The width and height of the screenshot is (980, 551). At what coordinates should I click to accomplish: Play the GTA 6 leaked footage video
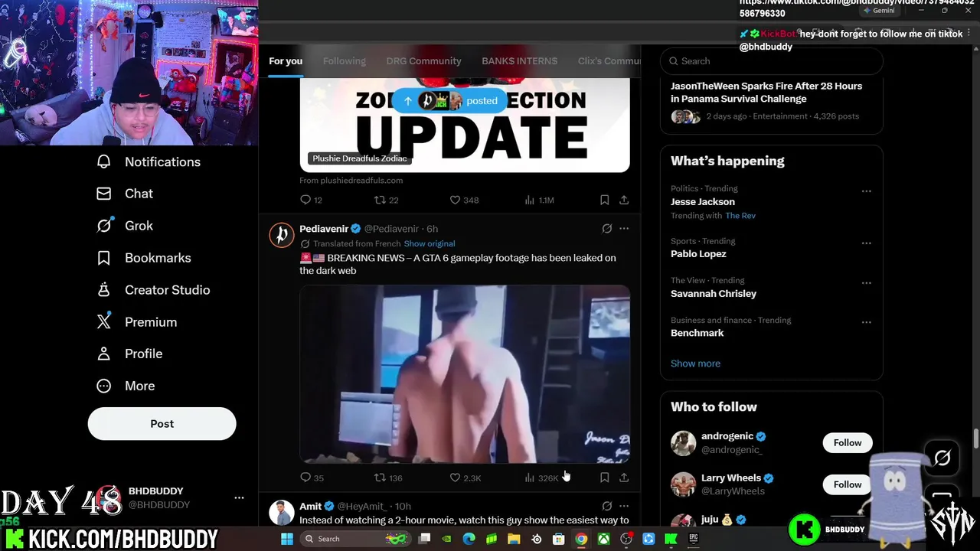tap(465, 374)
